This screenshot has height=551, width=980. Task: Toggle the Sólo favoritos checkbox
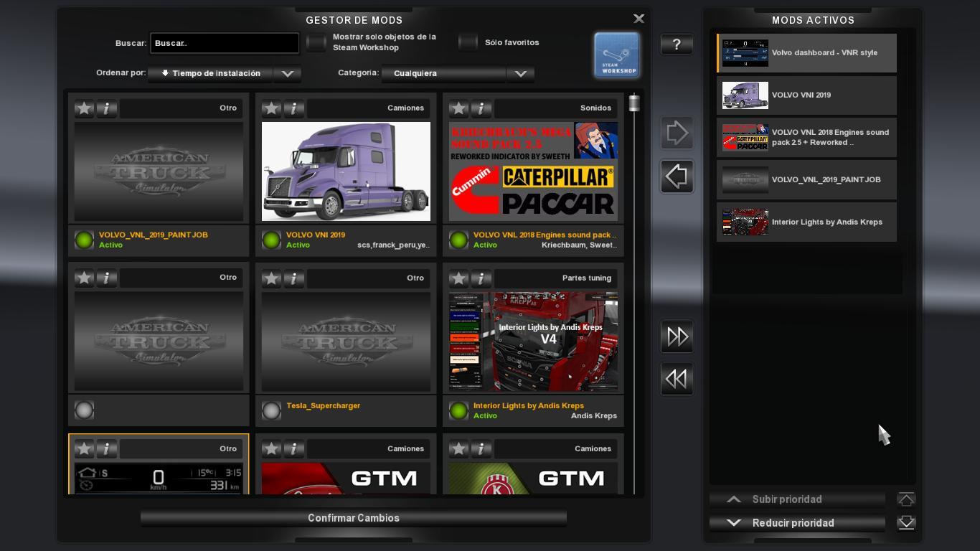pos(468,42)
